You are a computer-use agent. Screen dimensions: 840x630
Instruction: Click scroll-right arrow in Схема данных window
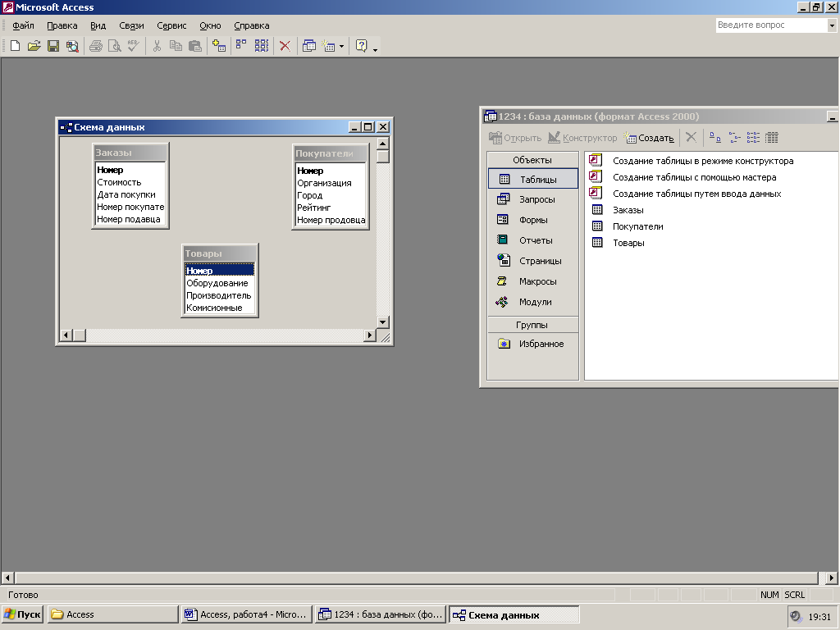[x=369, y=336]
